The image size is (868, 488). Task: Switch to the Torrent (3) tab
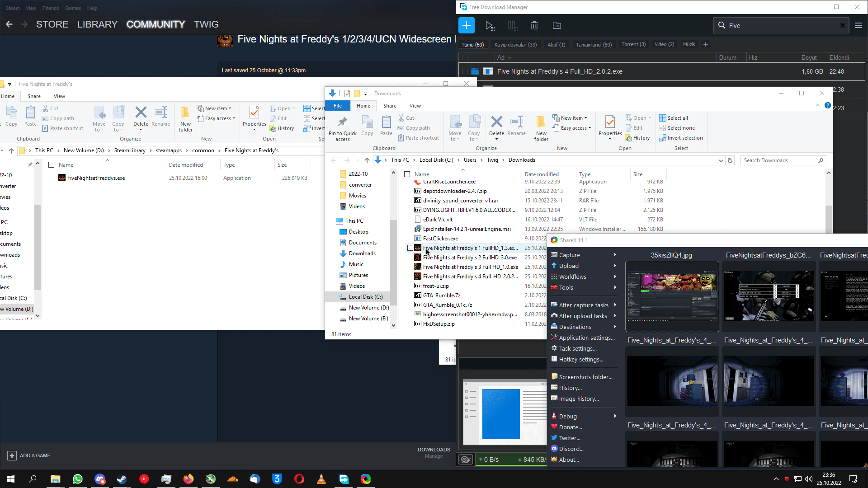coord(633,44)
